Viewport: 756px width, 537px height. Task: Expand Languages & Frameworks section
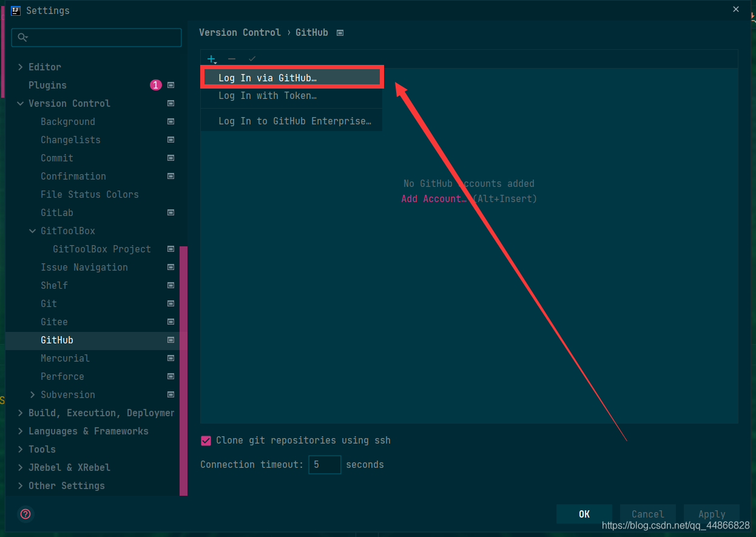(x=21, y=431)
